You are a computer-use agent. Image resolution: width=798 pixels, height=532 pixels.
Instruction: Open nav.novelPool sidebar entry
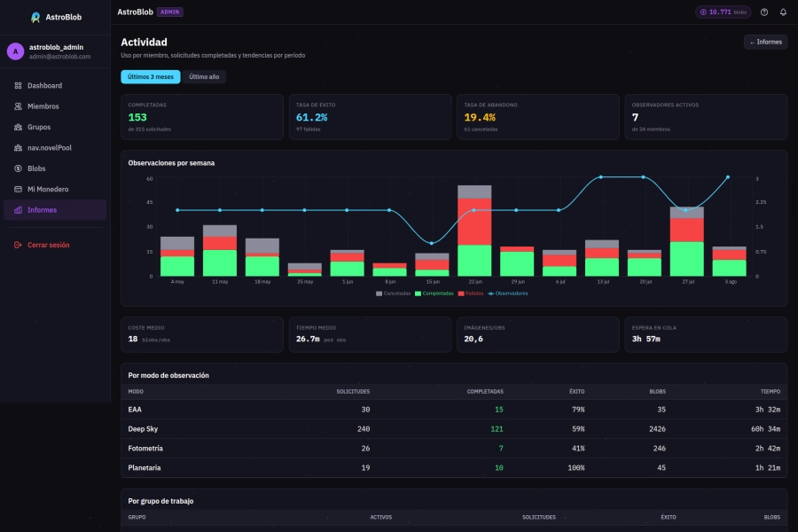point(55,148)
